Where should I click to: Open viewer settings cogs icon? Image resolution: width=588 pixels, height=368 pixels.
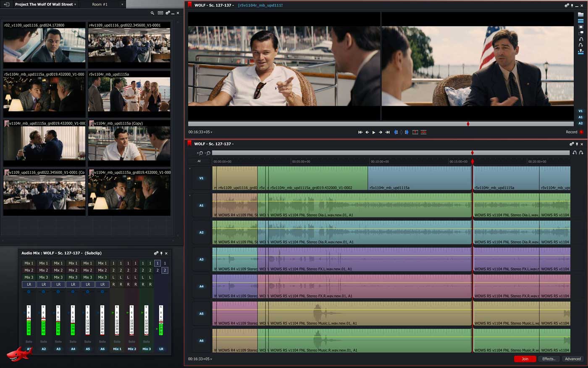(x=567, y=5)
